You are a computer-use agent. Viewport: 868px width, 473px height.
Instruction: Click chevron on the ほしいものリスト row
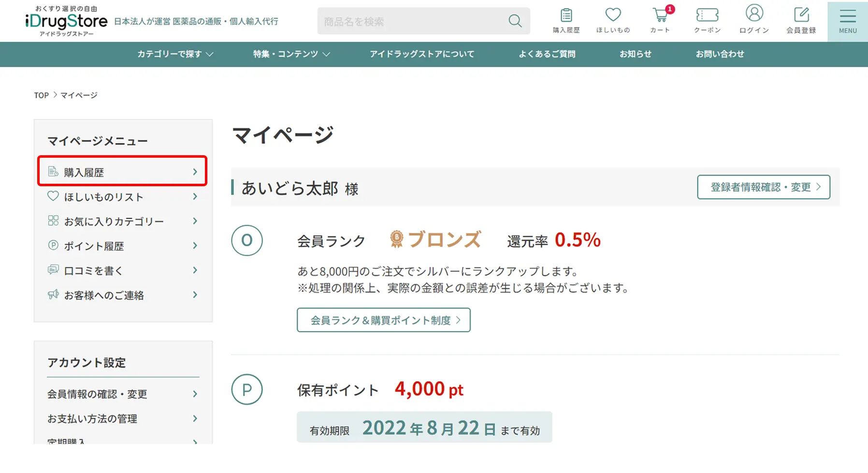[195, 196]
